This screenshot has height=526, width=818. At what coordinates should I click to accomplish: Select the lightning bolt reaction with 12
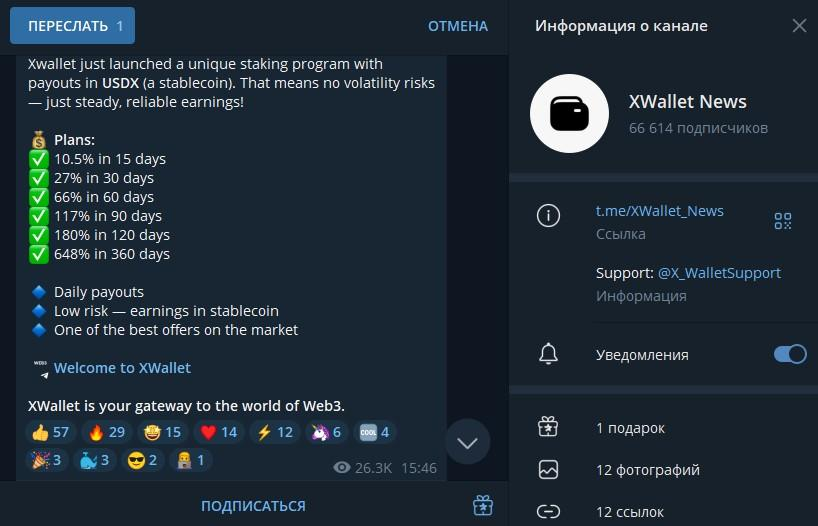[x=275, y=432]
